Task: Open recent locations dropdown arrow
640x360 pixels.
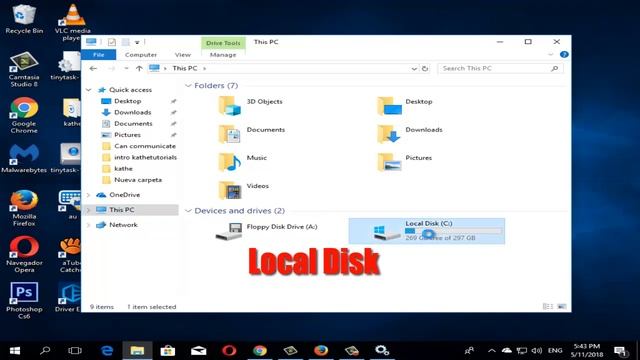Action: click(x=126, y=69)
